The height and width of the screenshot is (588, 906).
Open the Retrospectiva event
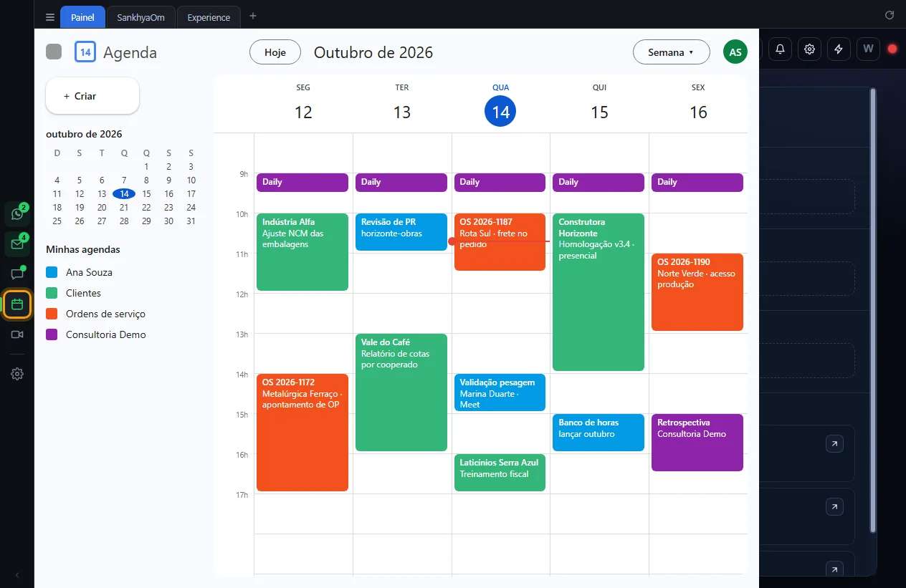pos(697,443)
